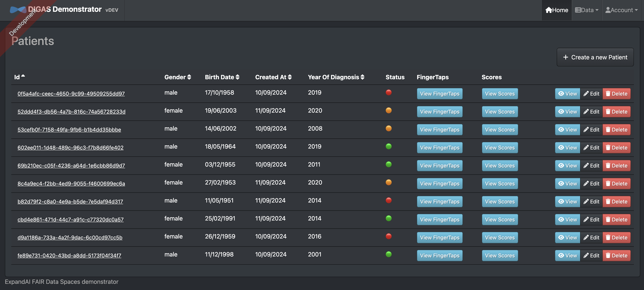
Task: Click the View eye icon for patient 8c4a9ec4
Action: 568,183
